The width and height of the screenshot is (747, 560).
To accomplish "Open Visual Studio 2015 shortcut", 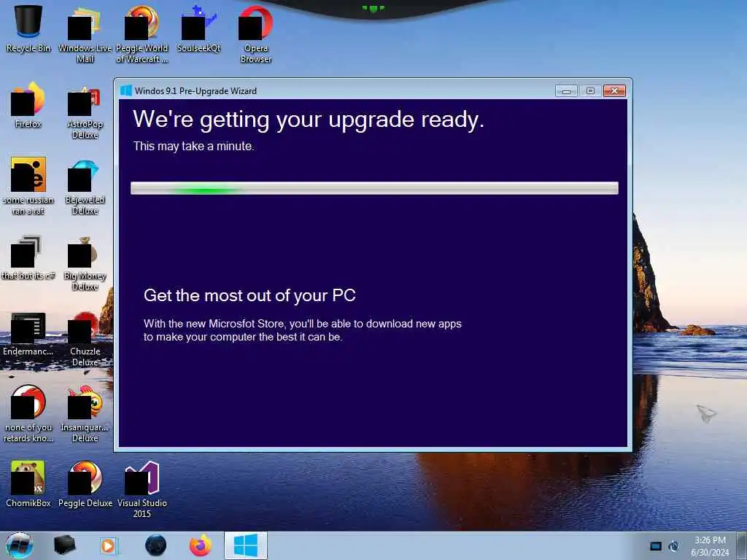I will tap(142, 489).
